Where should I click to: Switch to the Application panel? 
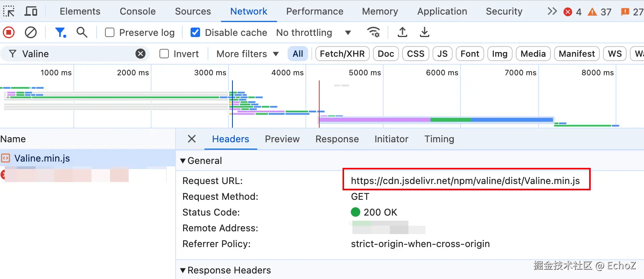click(x=442, y=11)
